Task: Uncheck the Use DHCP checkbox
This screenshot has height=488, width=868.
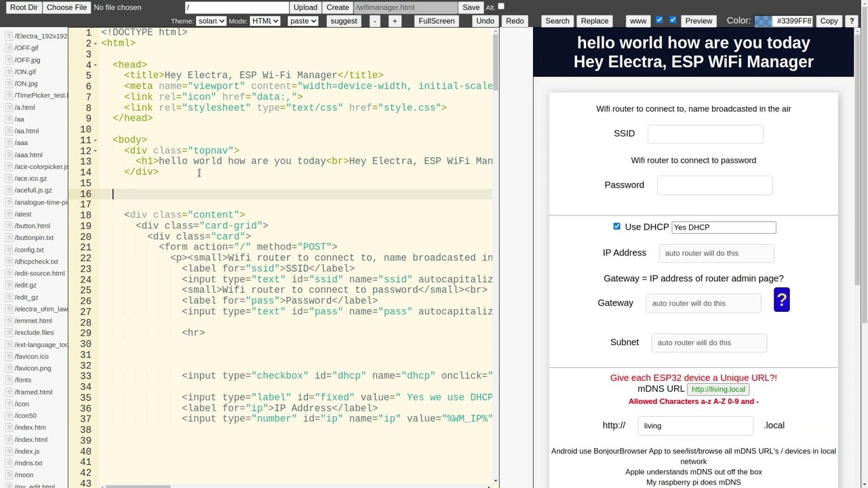Action: point(616,226)
